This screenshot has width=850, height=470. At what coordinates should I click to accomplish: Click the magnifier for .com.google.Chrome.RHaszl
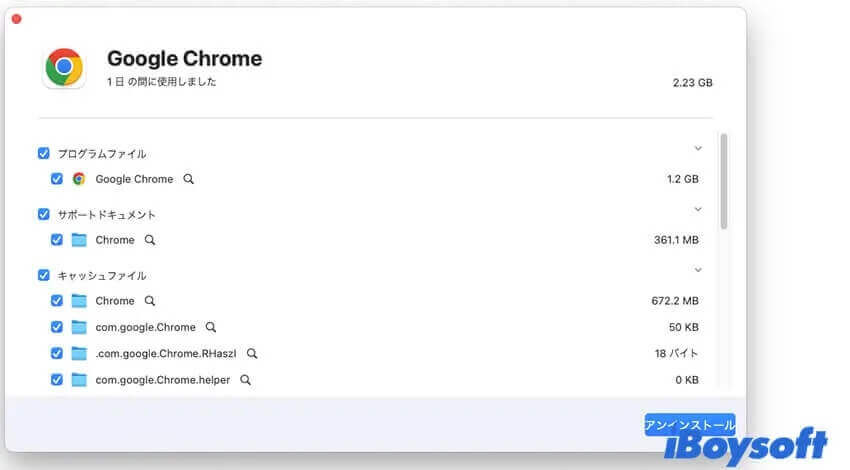[x=252, y=353]
